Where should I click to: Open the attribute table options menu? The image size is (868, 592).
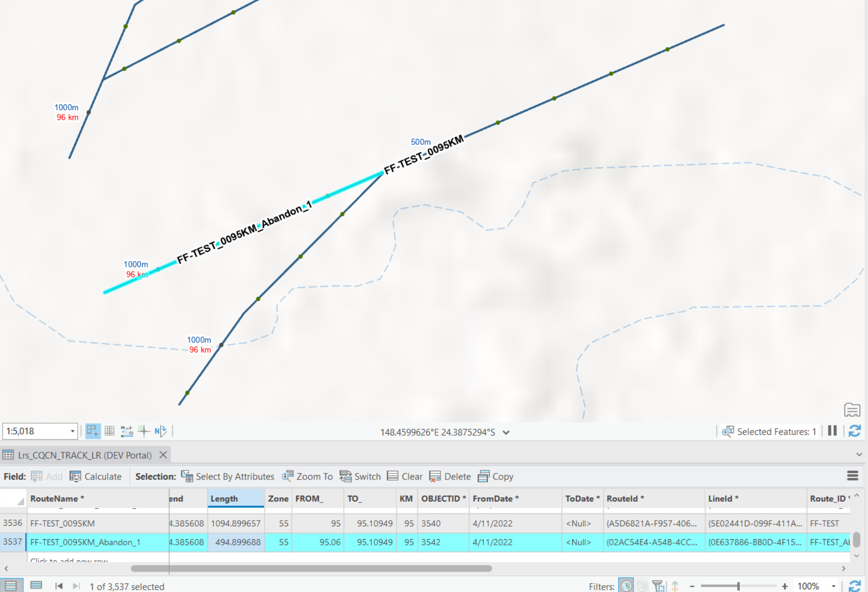pyautogui.click(x=852, y=476)
